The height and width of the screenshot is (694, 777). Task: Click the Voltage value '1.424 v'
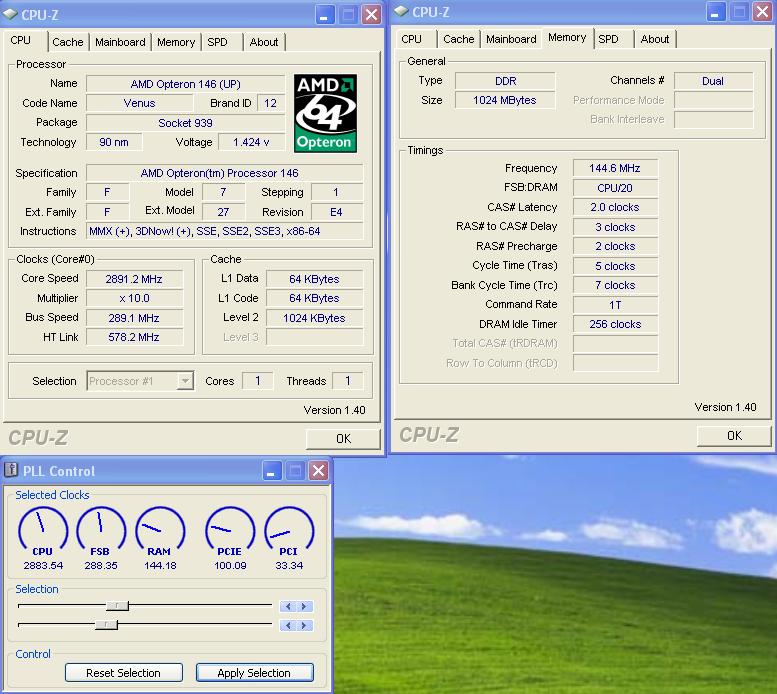[252, 142]
